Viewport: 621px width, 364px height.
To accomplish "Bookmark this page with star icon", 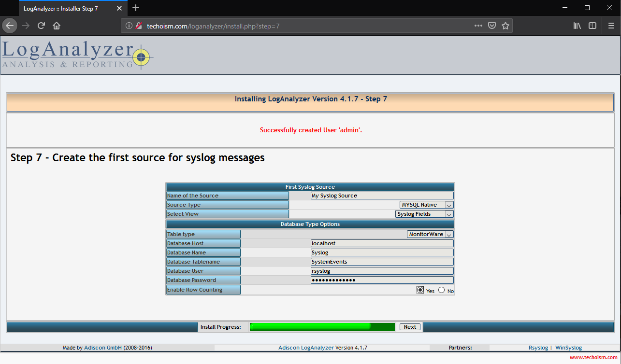I will click(505, 26).
